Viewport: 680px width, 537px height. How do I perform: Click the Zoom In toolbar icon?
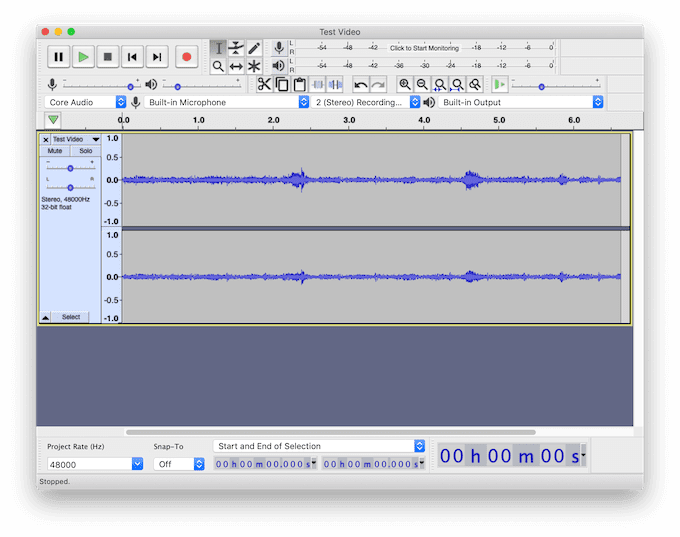tap(404, 85)
